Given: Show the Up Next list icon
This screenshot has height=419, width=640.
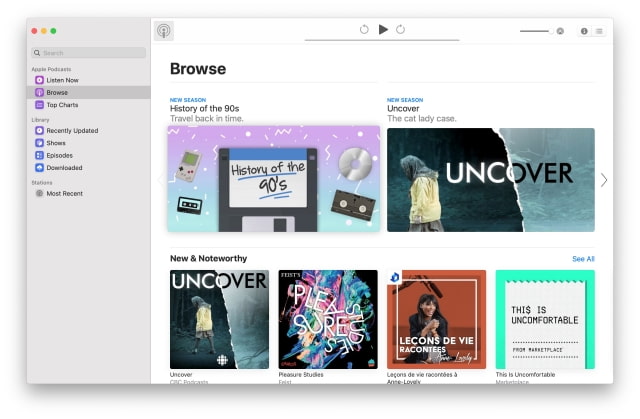Looking at the screenshot, I should pos(599,31).
